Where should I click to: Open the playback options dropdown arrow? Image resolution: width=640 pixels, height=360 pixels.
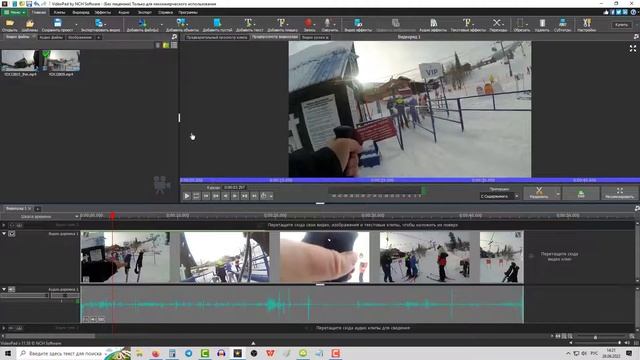coord(271,196)
